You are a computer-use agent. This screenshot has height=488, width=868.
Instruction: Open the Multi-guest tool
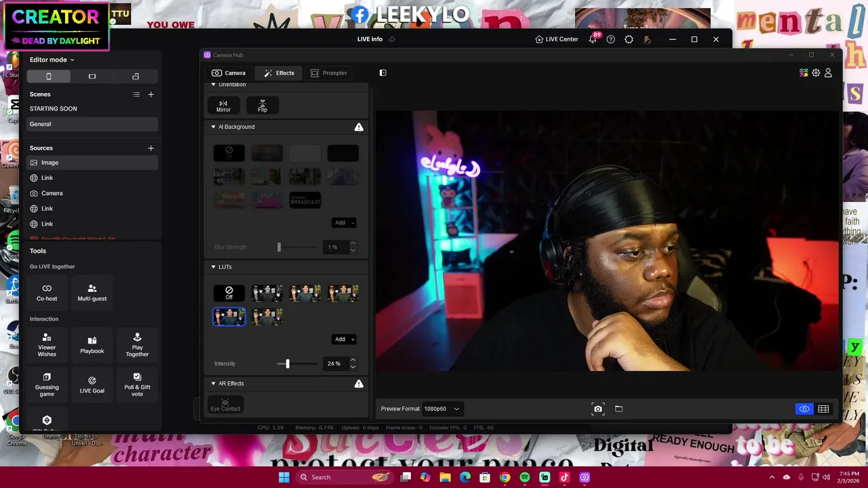(x=92, y=293)
